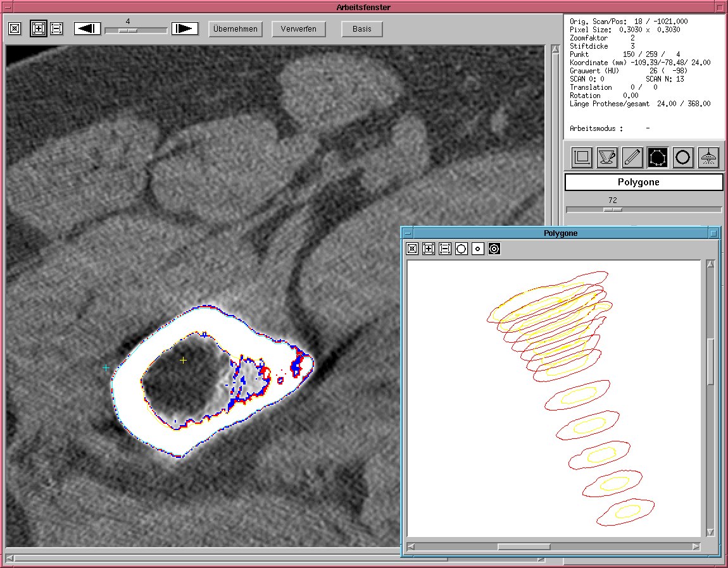Image resolution: width=728 pixels, height=568 pixels.
Task: Click the Verwerfen button
Action: (x=299, y=28)
